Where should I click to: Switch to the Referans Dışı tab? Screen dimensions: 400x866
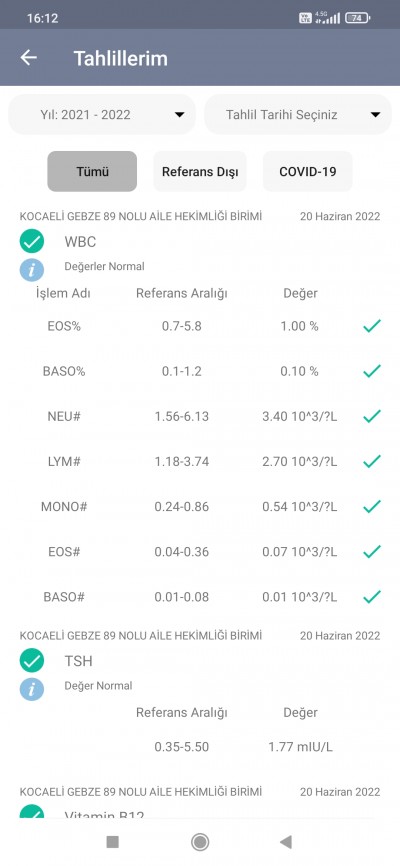pyautogui.click(x=200, y=171)
